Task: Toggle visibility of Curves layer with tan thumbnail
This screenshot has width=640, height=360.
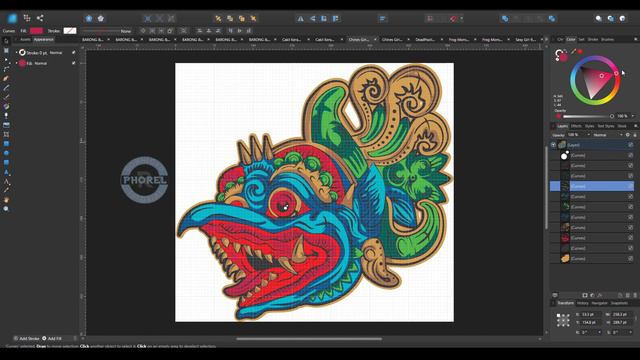Action: pyautogui.click(x=631, y=258)
